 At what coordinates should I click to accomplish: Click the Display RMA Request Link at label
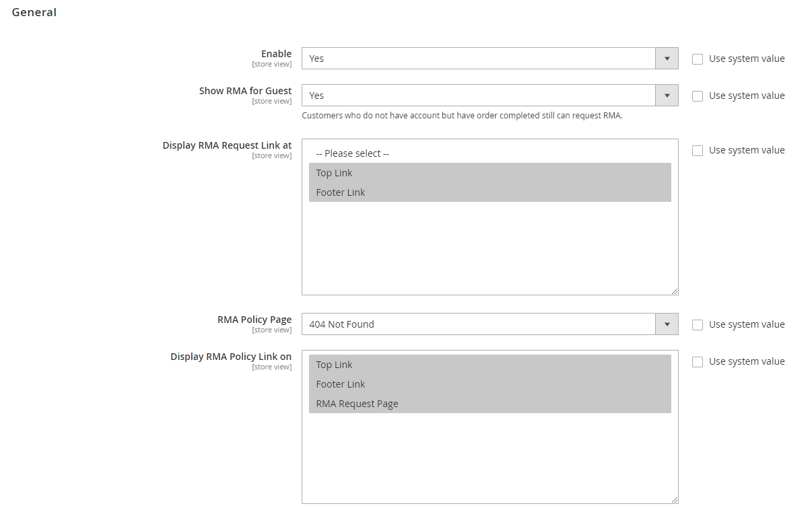(227, 145)
